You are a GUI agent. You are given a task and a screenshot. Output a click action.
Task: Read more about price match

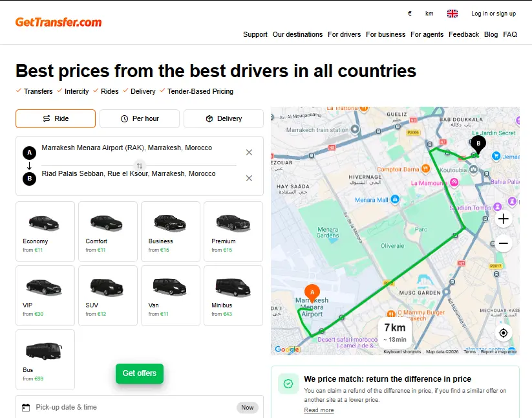pos(319,410)
